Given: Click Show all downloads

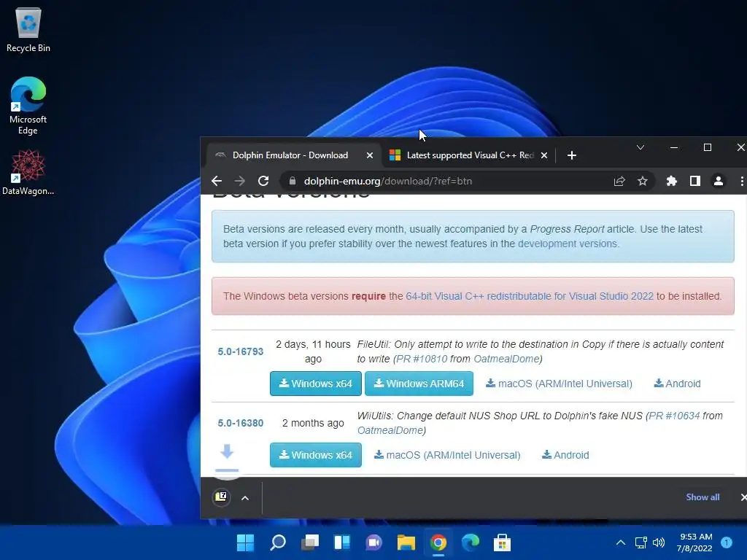Looking at the screenshot, I should pyautogui.click(x=703, y=497).
